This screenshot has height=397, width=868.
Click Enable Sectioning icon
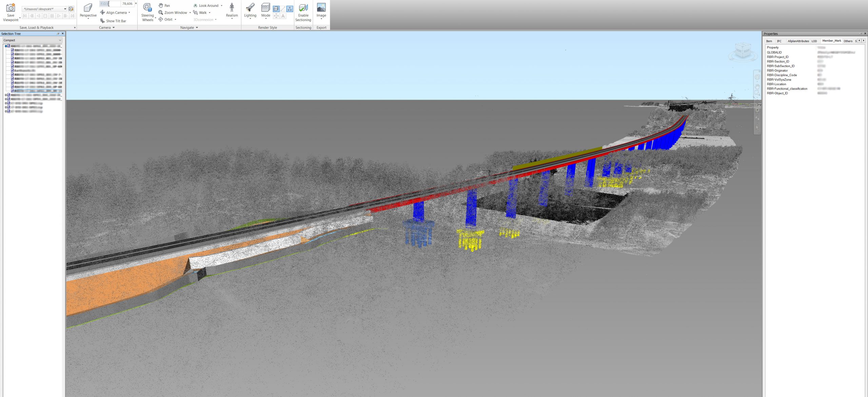[303, 8]
